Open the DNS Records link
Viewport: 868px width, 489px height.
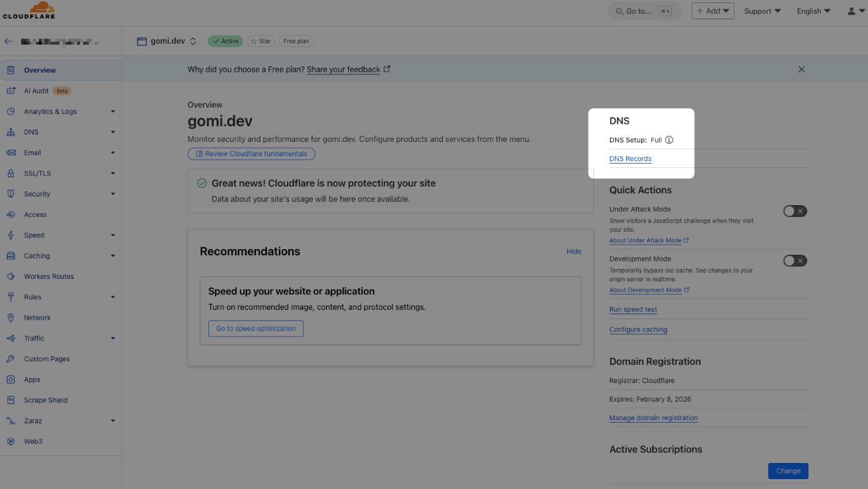pos(631,159)
